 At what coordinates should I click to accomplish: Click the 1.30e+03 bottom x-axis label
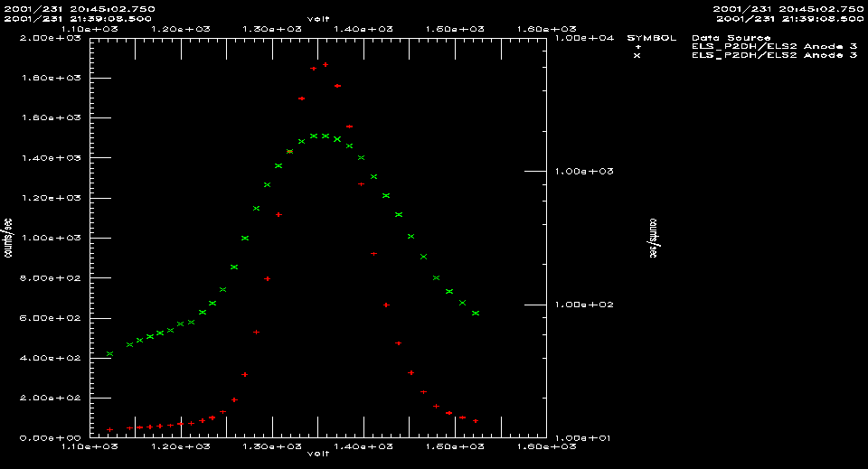pos(272,446)
